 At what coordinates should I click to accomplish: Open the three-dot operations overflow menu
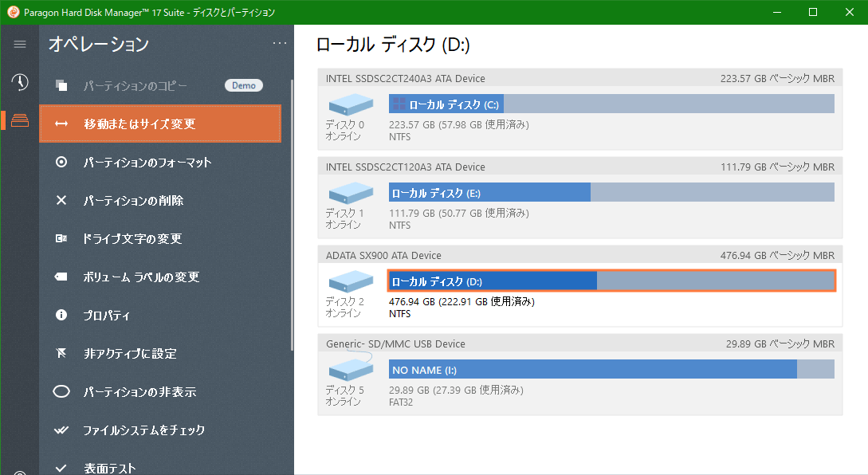[279, 44]
